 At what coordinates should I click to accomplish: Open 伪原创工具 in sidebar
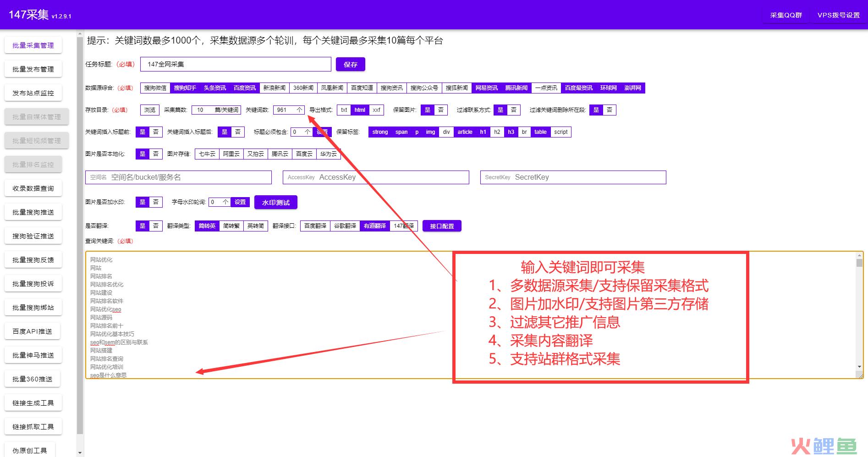point(30,451)
